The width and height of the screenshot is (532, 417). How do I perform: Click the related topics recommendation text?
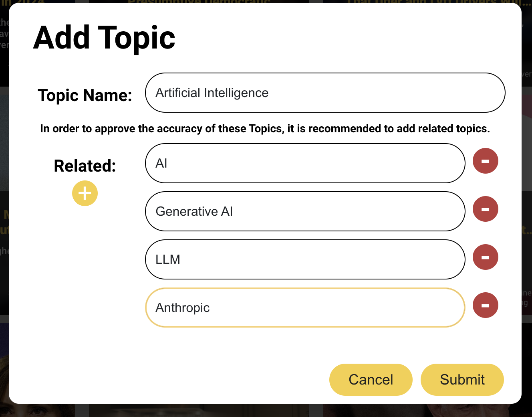(x=265, y=129)
